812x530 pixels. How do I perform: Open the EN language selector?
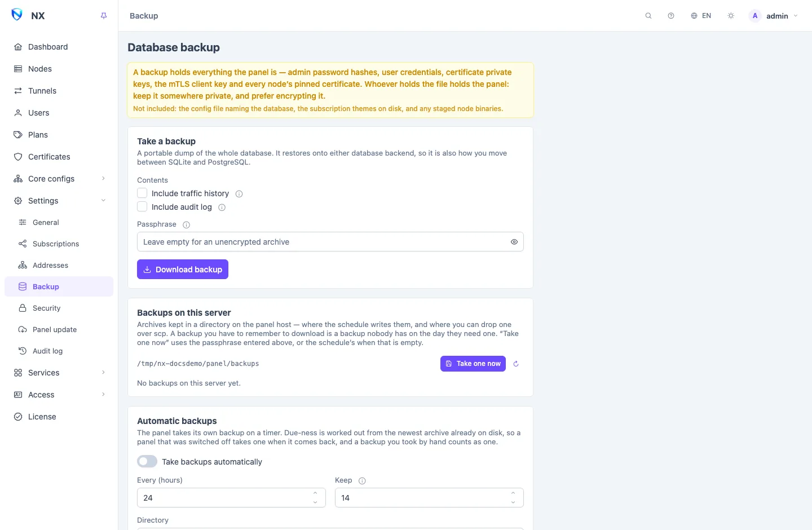(x=701, y=16)
